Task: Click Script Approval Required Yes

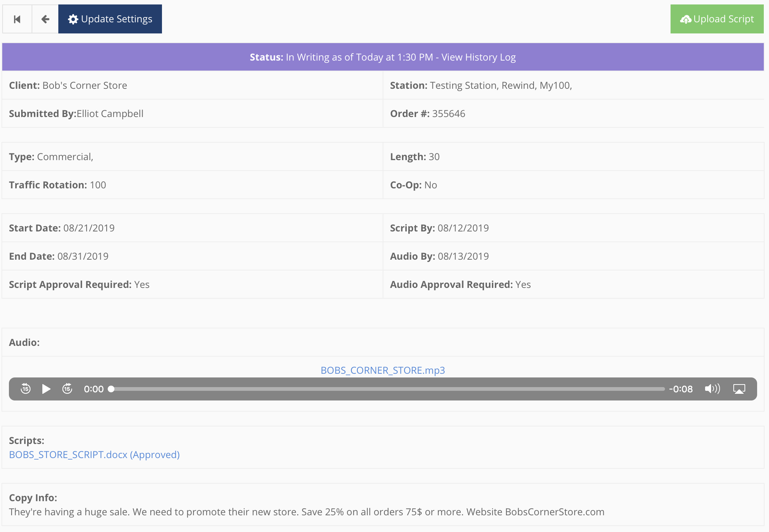Action: coord(142,285)
